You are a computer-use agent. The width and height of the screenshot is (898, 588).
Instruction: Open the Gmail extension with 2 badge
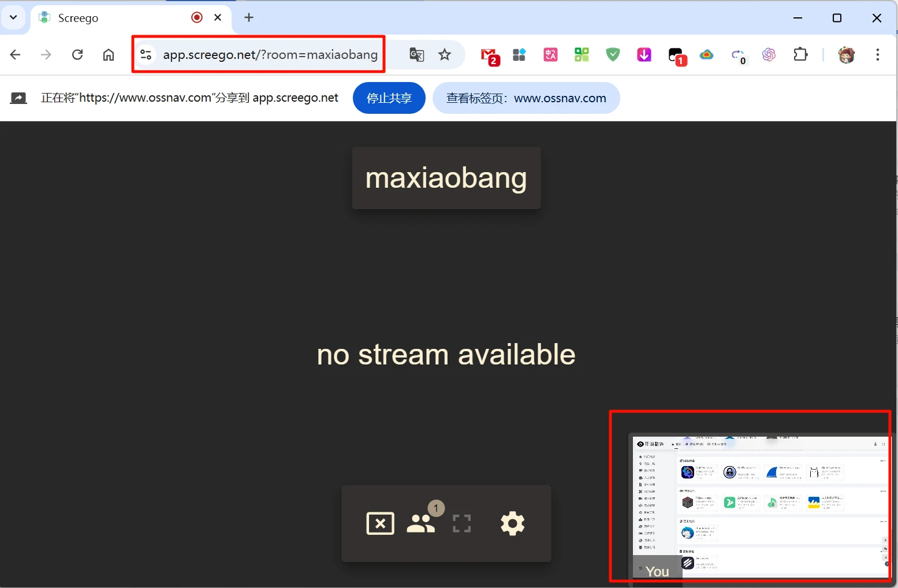[x=489, y=55]
